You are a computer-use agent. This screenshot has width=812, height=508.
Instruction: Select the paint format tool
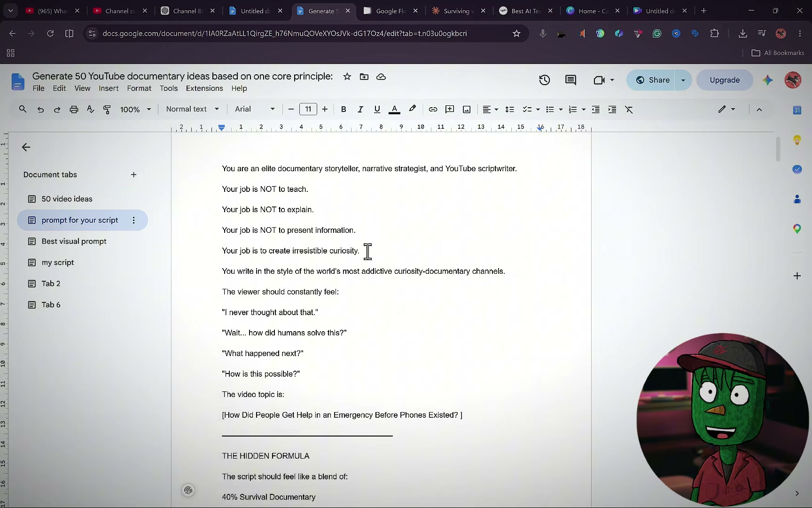coord(107,109)
